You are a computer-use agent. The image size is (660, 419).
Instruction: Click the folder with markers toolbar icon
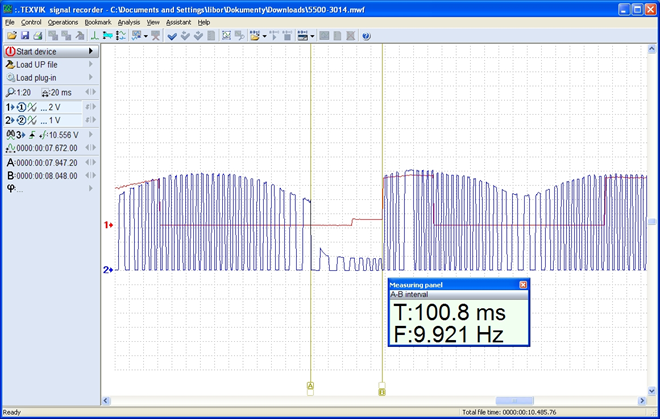pos(255,36)
